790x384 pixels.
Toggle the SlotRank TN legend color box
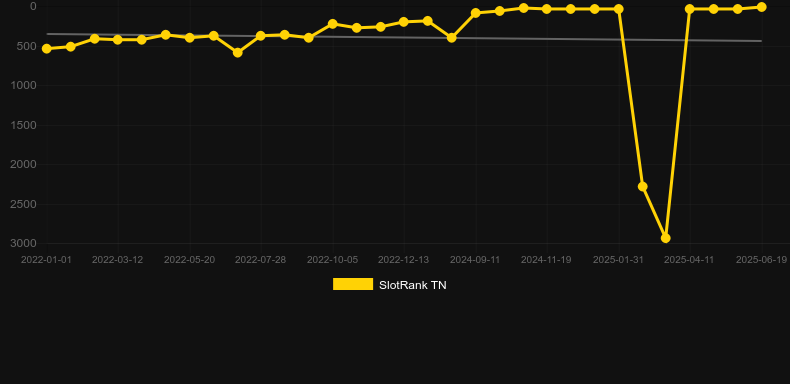click(353, 284)
